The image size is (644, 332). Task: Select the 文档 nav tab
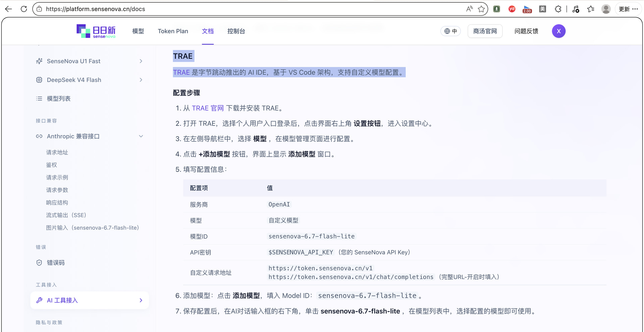(208, 31)
